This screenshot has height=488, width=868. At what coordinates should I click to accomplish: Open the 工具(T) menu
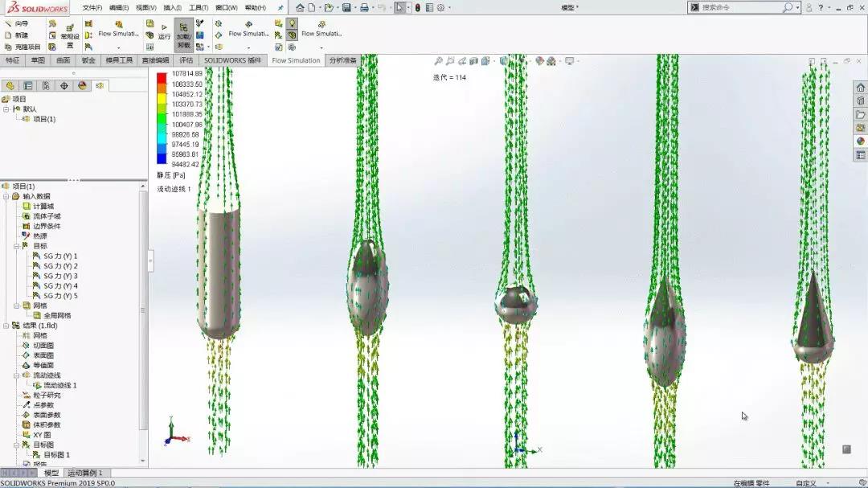click(x=199, y=8)
